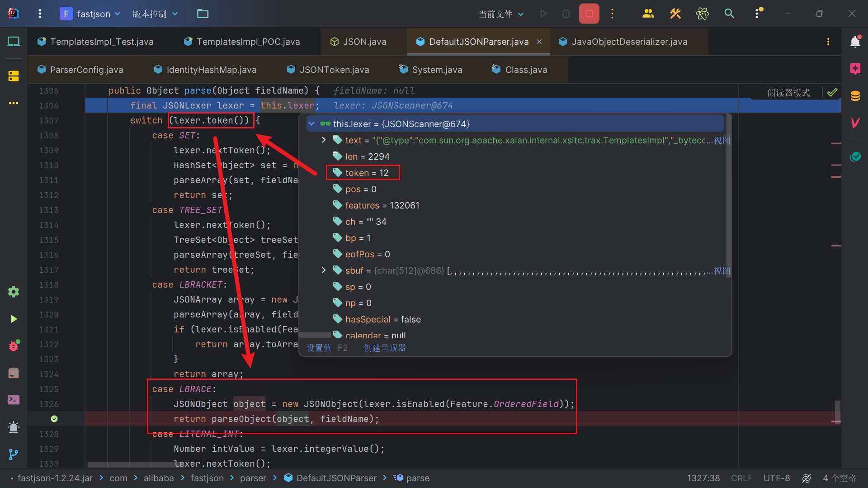Open the CRLF line separator selector
Image resolution: width=868 pixels, height=488 pixels.
point(741,478)
